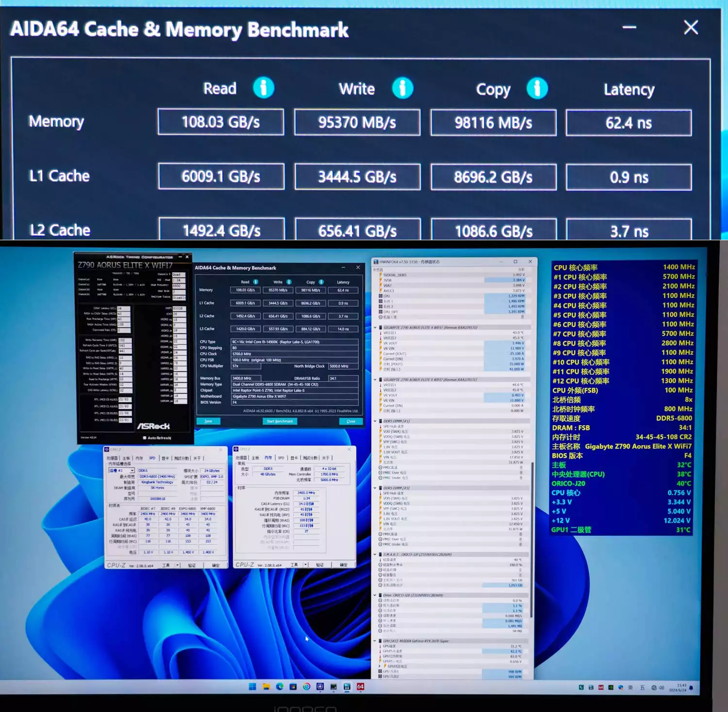Open the 插槽 #2 slot dropdown in CPU-Z
The height and width of the screenshot is (712, 728).
coord(132,470)
